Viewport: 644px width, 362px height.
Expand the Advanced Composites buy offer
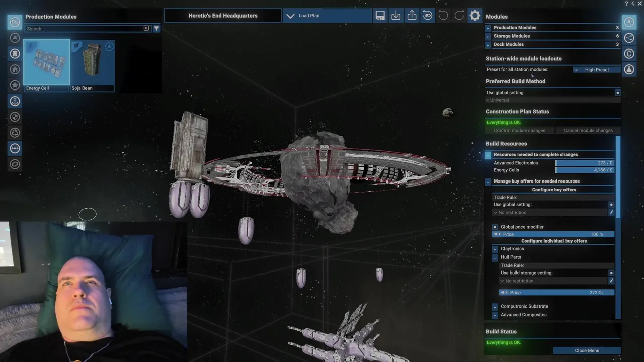pyautogui.click(x=495, y=315)
